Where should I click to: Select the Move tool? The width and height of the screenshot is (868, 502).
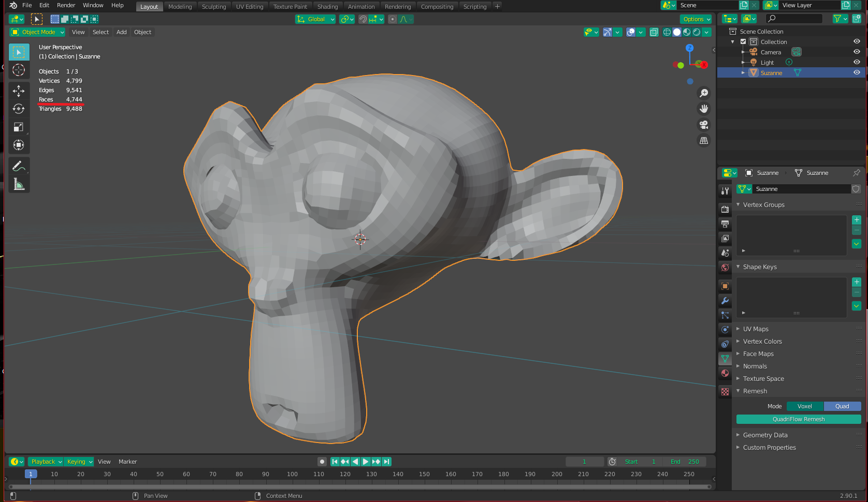(19, 91)
